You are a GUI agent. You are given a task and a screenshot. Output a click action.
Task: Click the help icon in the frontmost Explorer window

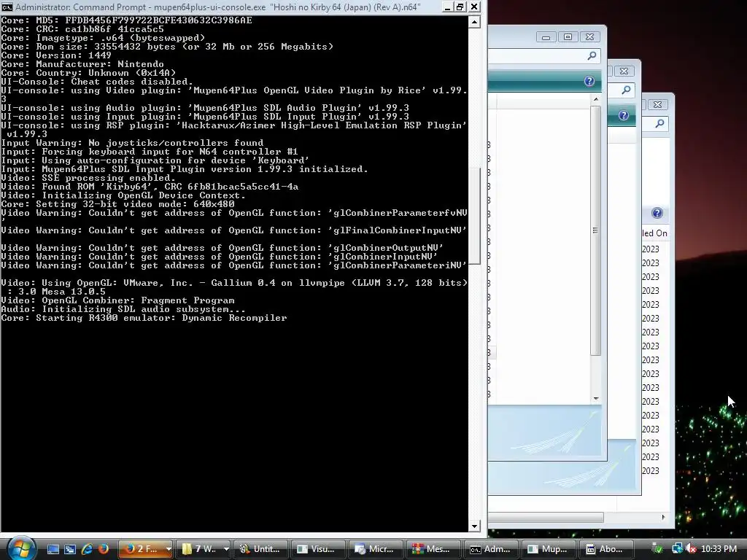589,81
